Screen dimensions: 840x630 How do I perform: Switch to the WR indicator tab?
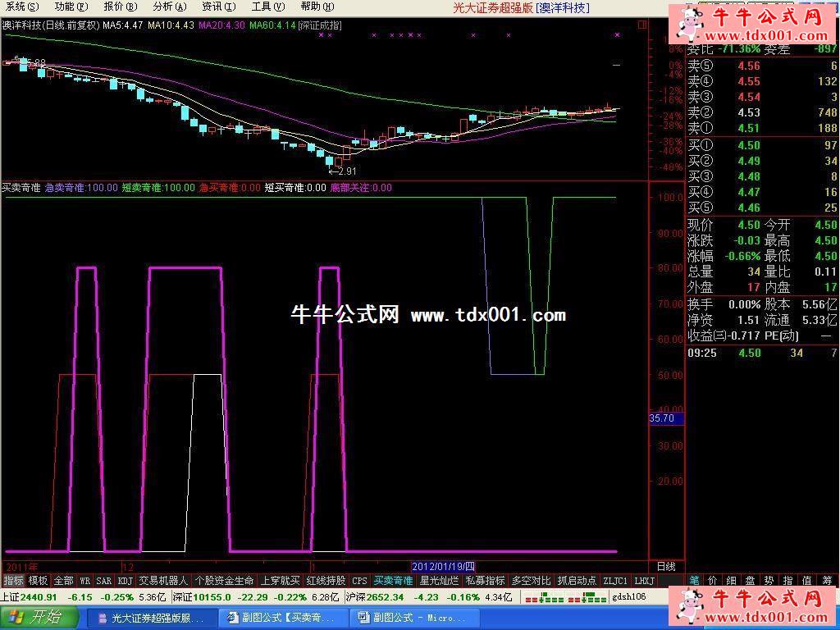pos(84,581)
